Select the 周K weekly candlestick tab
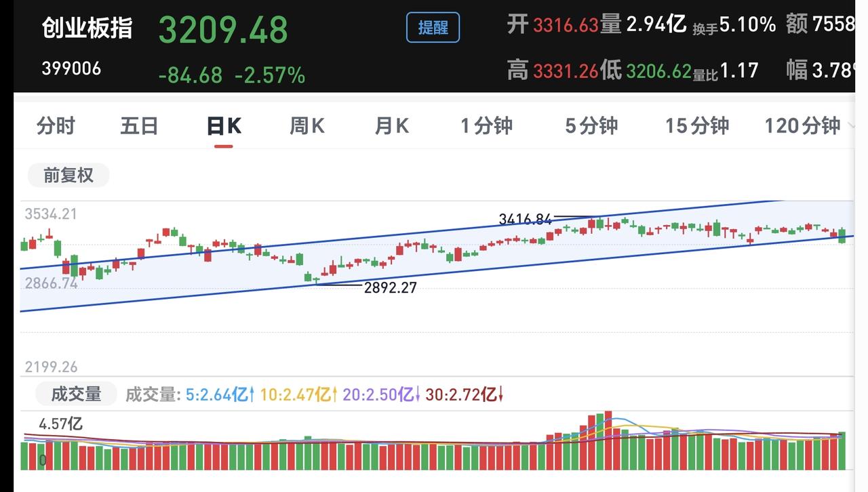Viewport: 868px width, 492px height. 306,126
